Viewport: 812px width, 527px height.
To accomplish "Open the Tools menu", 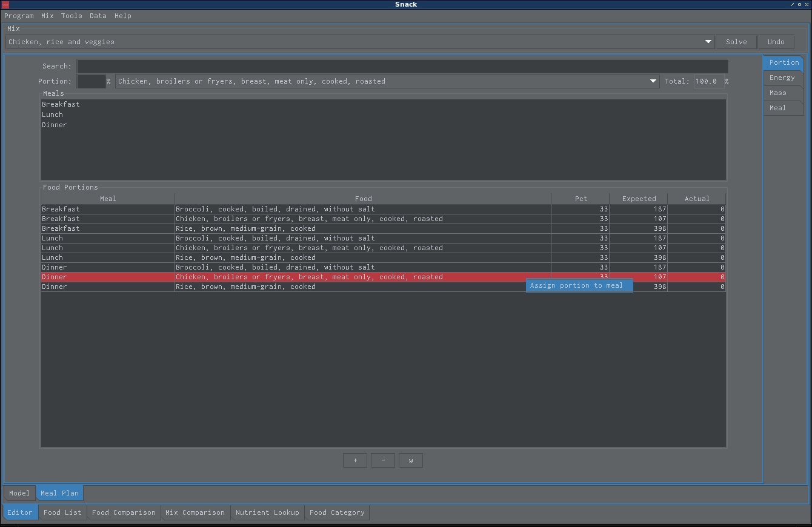I will coord(72,16).
